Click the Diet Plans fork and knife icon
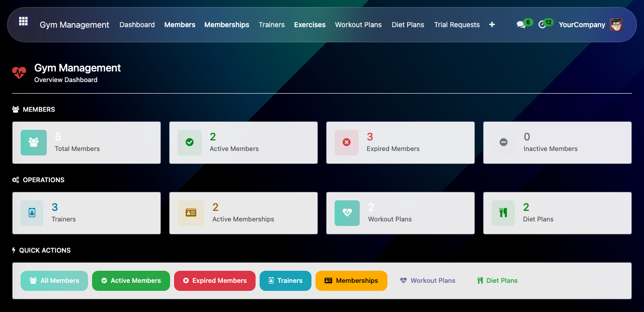This screenshot has height=312, width=644. [x=503, y=213]
